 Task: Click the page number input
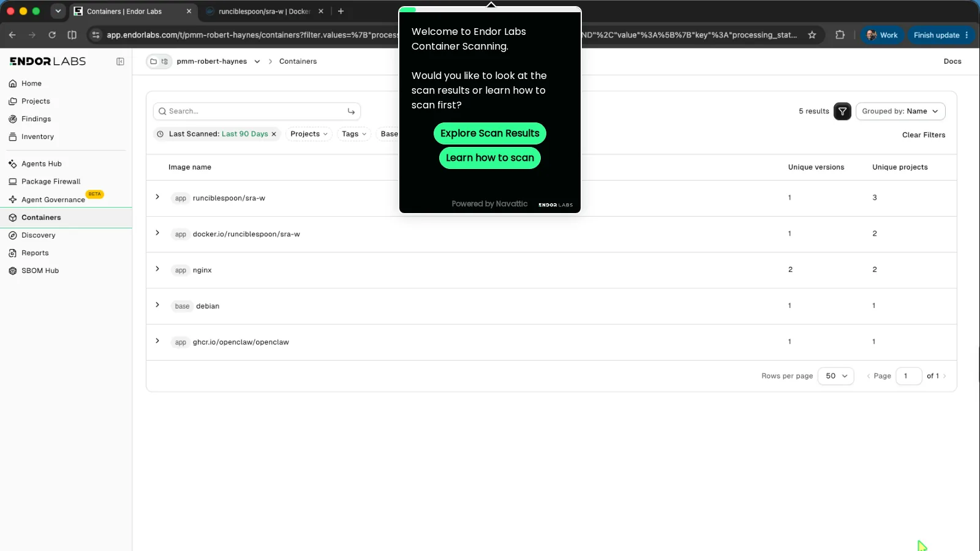[909, 376]
